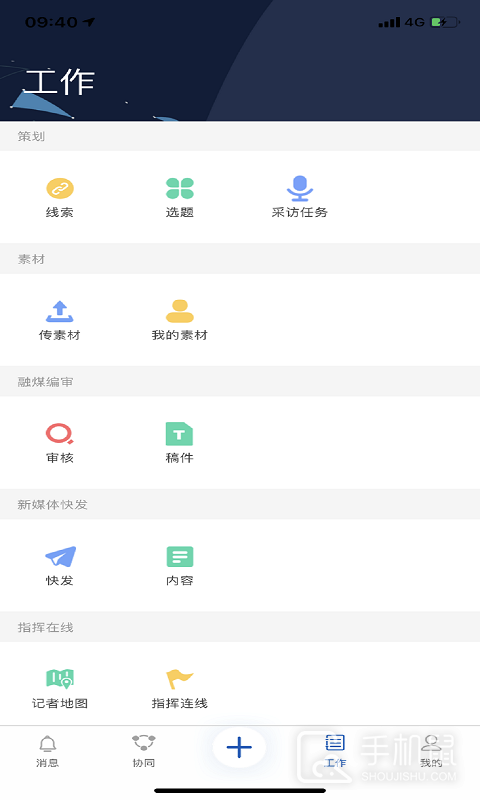The height and width of the screenshot is (800, 480).
Task: Select the 工作 bottom tab
Action: click(335, 752)
